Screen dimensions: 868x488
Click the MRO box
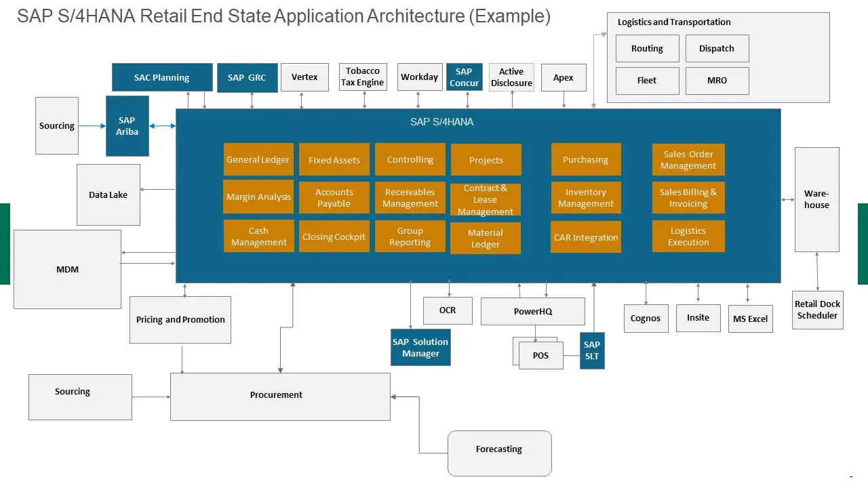point(717,81)
